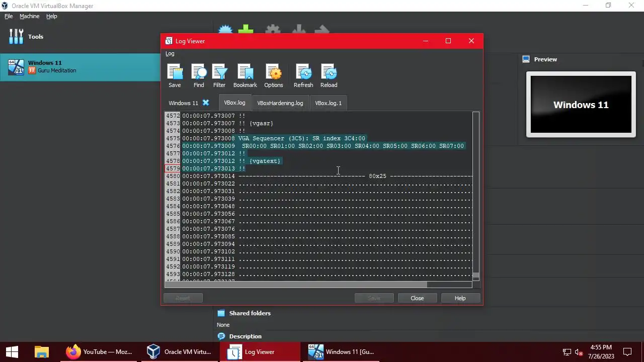Close the Windows 11 log tab with X
Viewport: 644px width, 362px height.
pyautogui.click(x=206, y=103)
